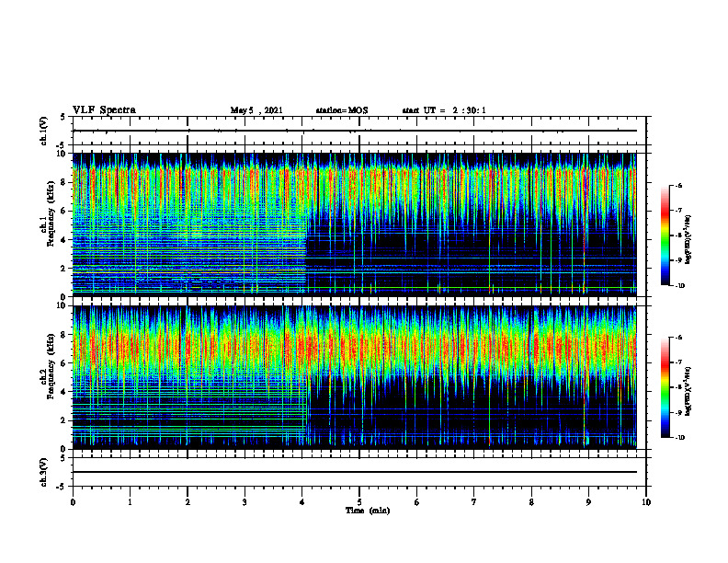Click the '-8' label on ch.1 color bar
728x563 pixels.
coord(678,236)
